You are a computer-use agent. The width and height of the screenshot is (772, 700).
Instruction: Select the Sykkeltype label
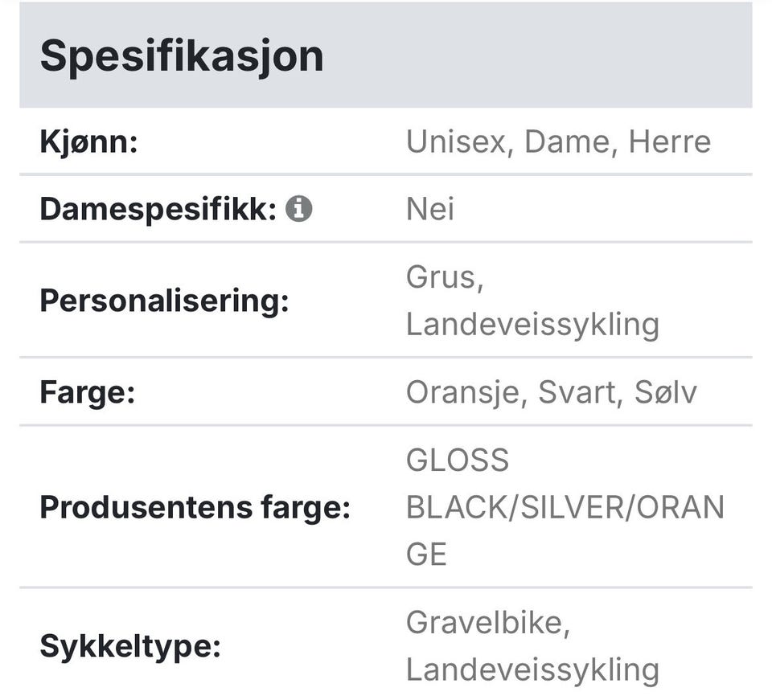(129, 646)
